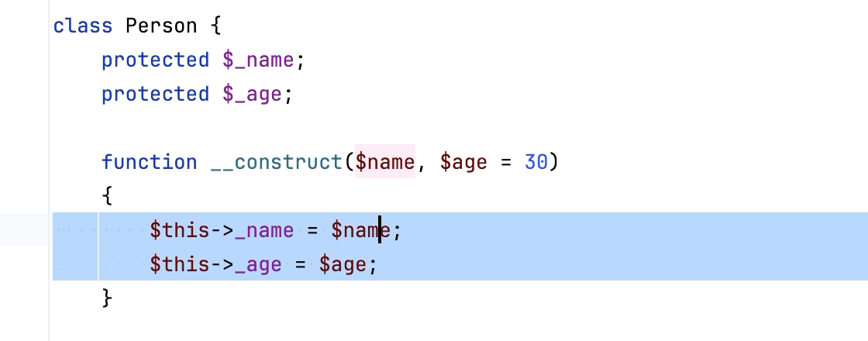Click the highlighted $name constructor parameter
Viewport: 868px width, 341px height.
(x=384, y=162)
